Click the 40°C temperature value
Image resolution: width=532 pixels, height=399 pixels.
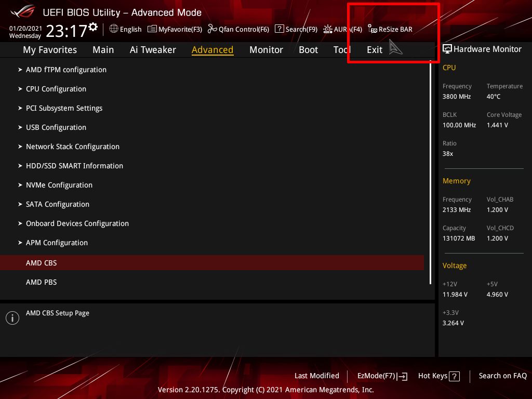[x=494, y=97]
